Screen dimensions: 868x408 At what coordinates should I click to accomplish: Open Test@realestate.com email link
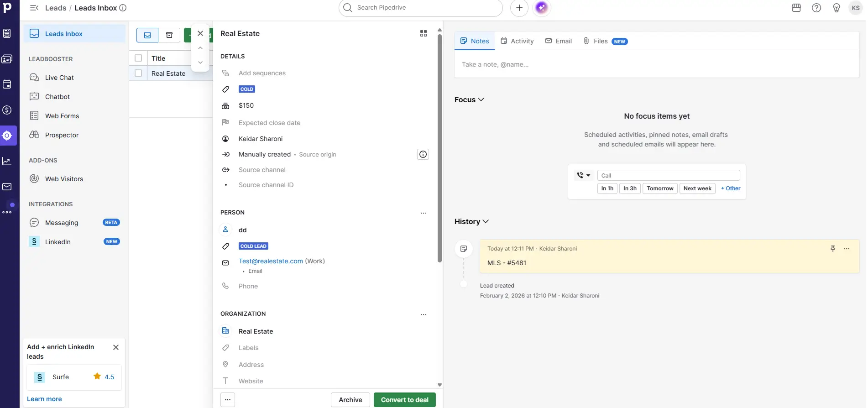point(271,261)
